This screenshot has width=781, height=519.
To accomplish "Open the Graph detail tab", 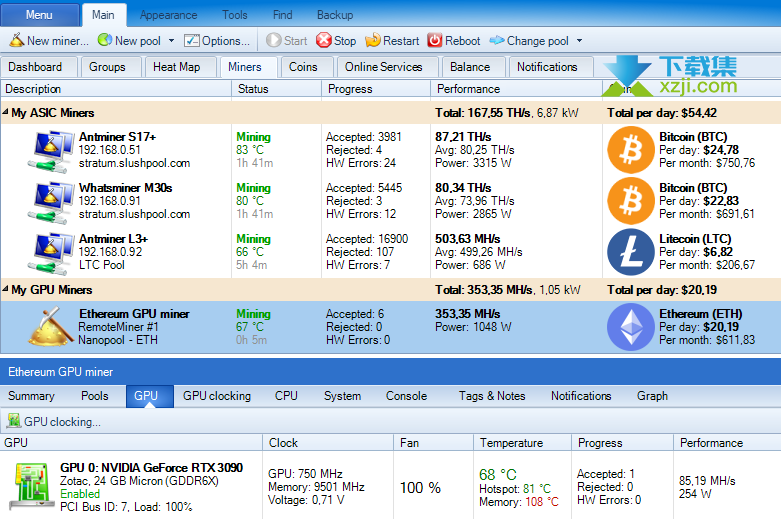I will 652,396.
